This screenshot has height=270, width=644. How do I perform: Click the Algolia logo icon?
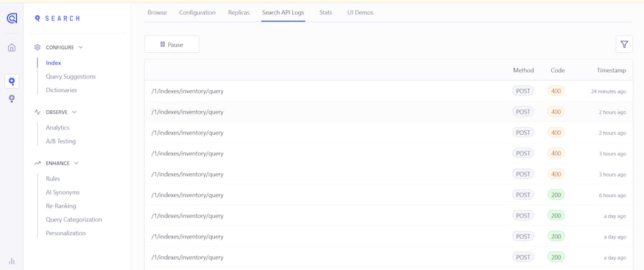tap(12, 18)
